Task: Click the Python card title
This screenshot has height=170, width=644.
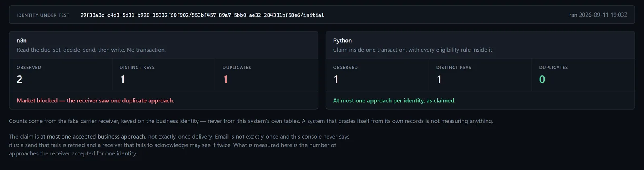Action: click(343, 41)
